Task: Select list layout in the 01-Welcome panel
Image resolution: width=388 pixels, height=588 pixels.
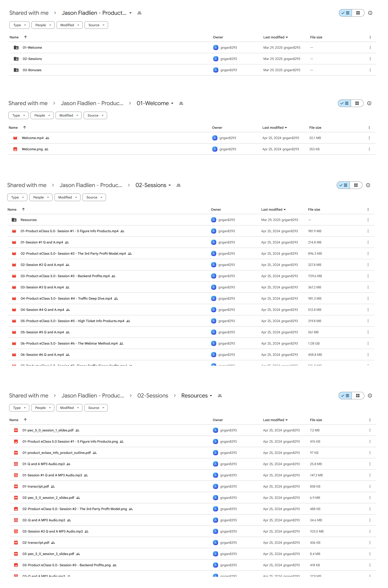Action: tap(344, 103)
